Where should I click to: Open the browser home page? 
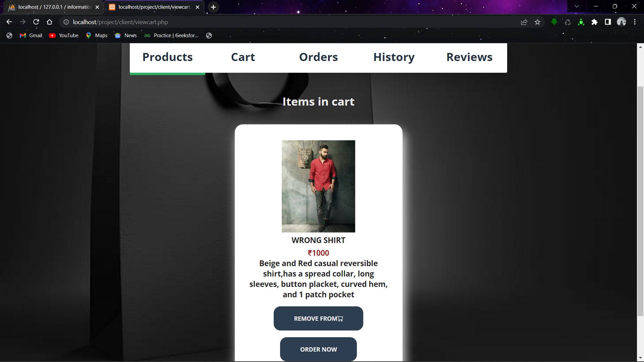[49, 22]
